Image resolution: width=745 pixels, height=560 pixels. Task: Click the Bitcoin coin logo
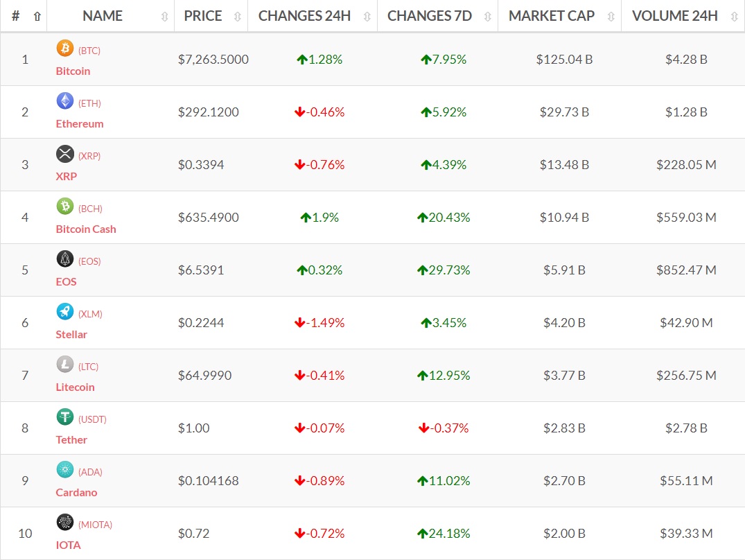[x=65, y=48]
